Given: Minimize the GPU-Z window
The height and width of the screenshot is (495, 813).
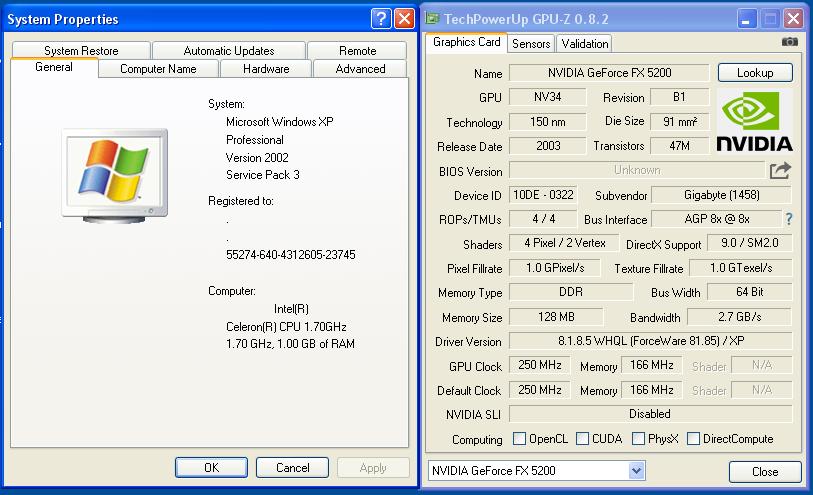Looking at the screenshot, I should 747,19.
